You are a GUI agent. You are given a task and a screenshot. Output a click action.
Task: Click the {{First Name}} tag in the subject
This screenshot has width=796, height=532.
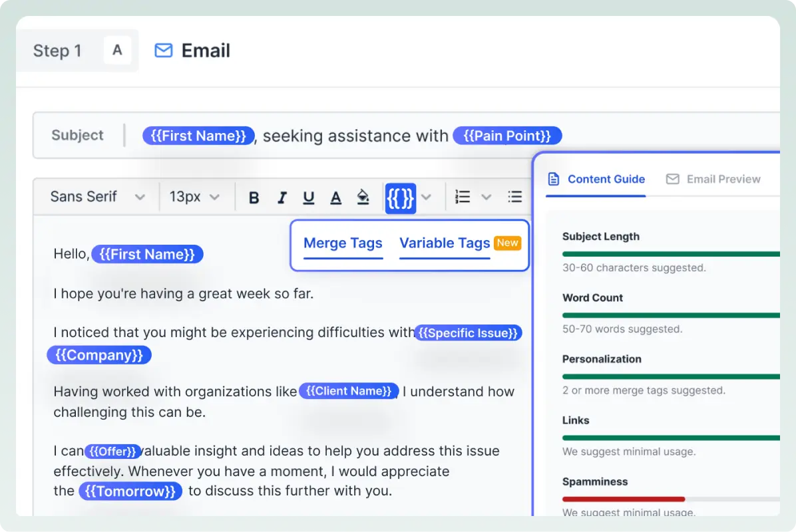[x=198, y=136]
